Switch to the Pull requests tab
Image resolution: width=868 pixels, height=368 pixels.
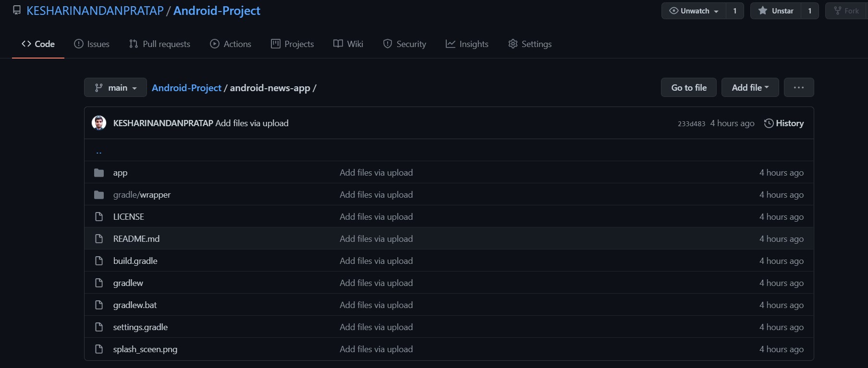pos(159,44)
